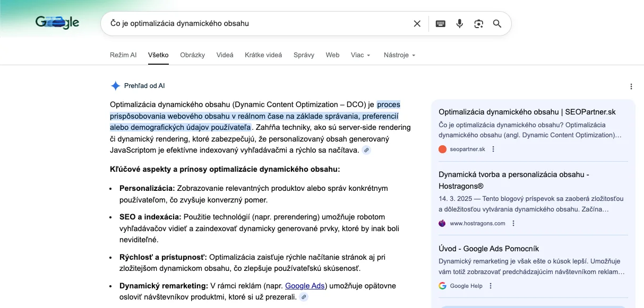Click the Google logo
The height and width of the screenshot is (308, 644).
pos(57,23)
